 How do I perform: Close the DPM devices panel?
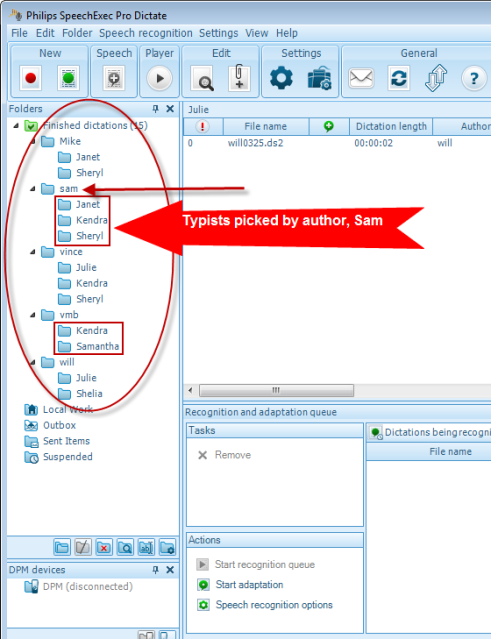coord(170,570)
